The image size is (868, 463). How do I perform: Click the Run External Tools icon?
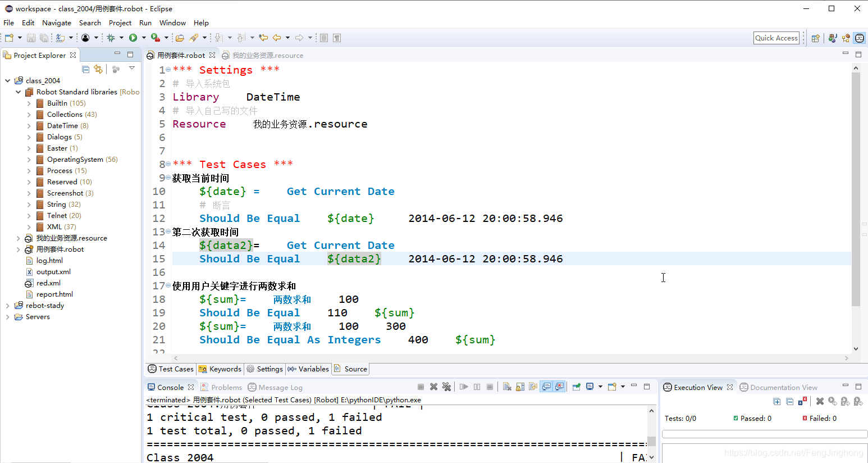coord(156,38)
